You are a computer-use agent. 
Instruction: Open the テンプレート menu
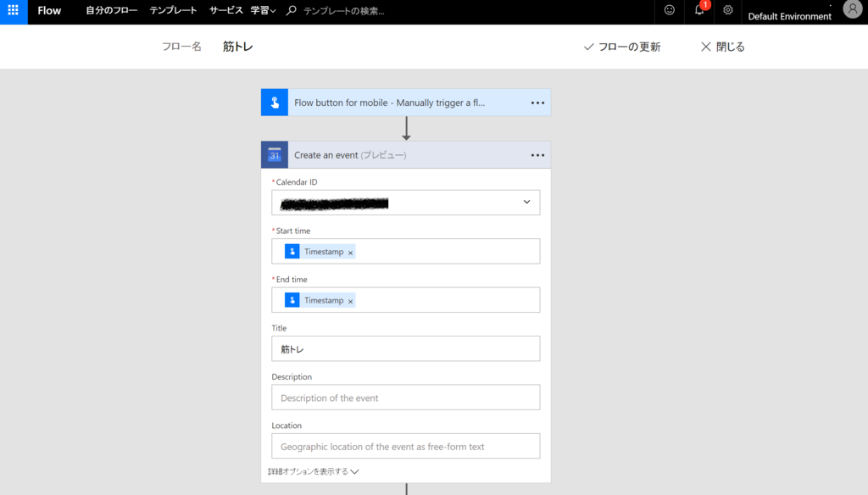pyautogui.click(x=174, y=11)
